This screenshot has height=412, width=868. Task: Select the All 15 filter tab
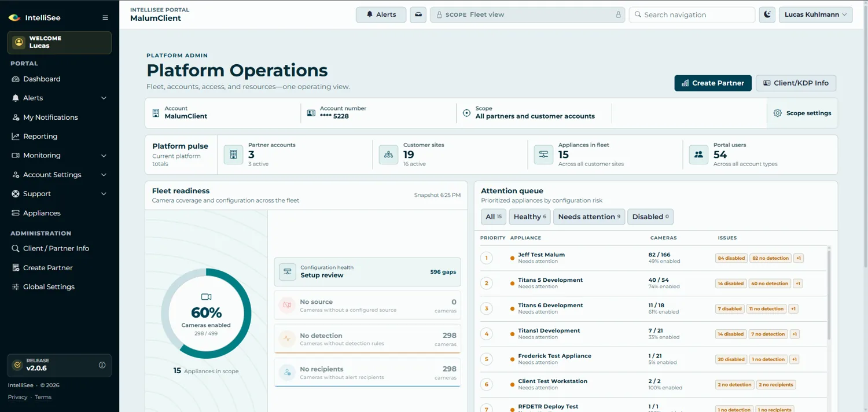(x=494, y=216)
